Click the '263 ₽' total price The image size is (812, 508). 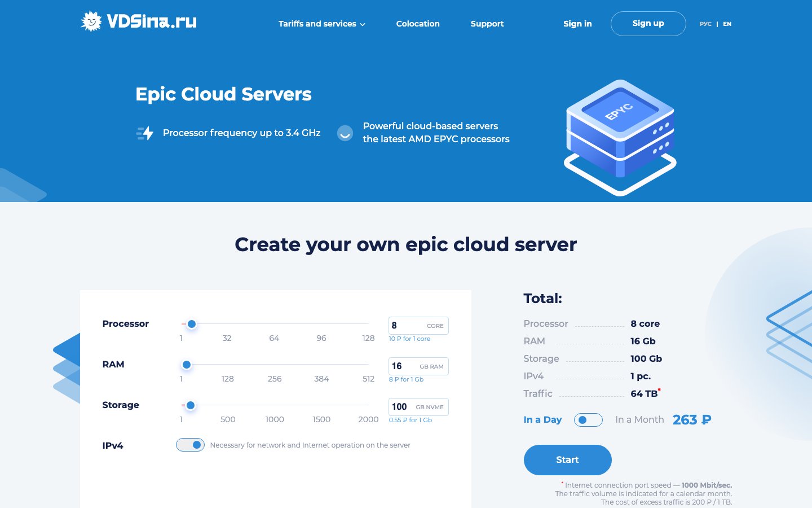[692, 420]
